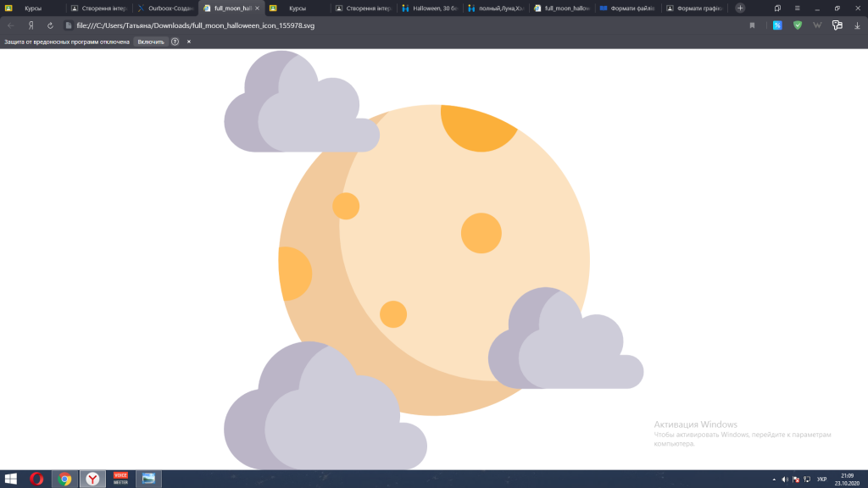Screen dimensions: 868x488
Task: Click the reload page icon
Action: (50, 25)
